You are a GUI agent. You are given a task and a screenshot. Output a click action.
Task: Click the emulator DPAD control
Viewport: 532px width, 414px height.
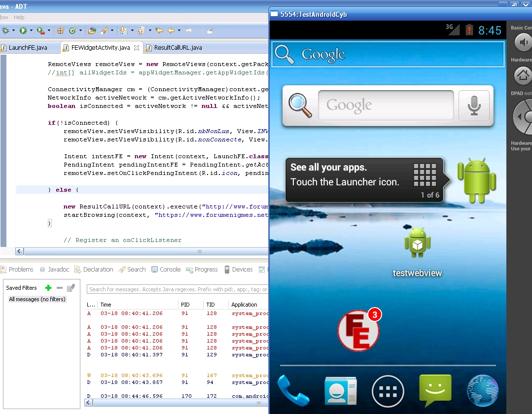click(x=523, y=117)
